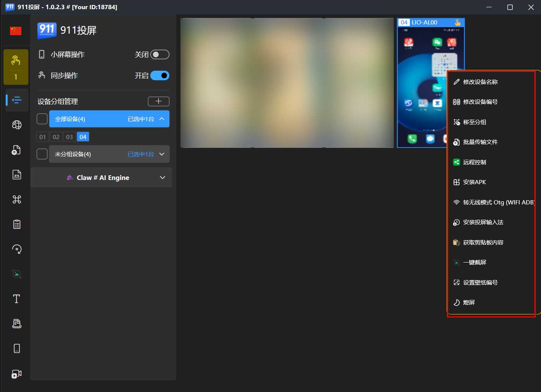Click the video recording sidebar icon

tap(16, 374)
